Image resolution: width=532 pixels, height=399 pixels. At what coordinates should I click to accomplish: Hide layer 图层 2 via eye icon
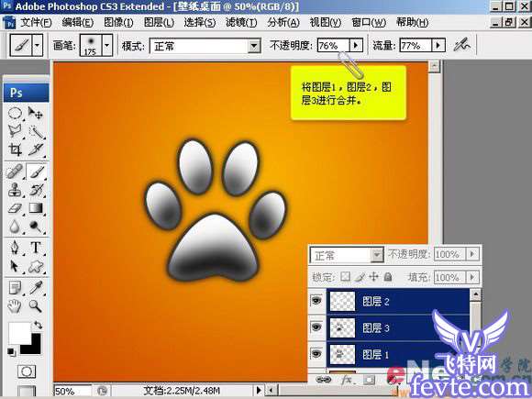(316, 300)
